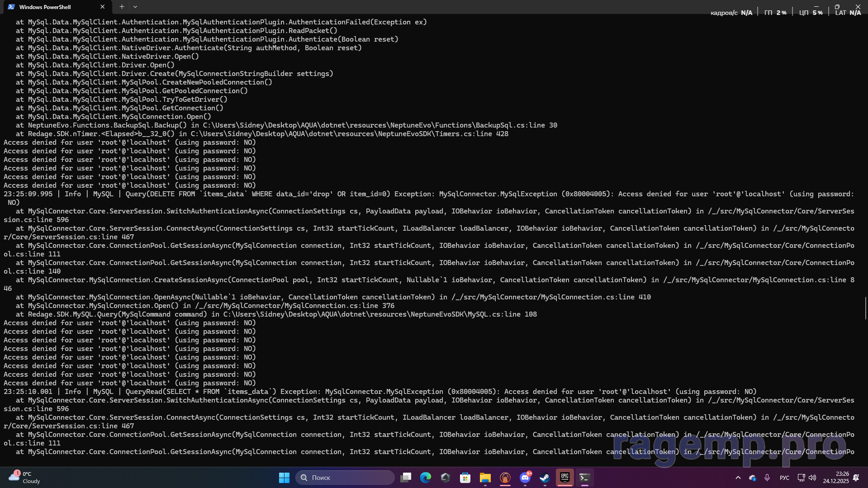This screenshot has height=488, width=868.
Task: Launch Microsoft Edge from taskbar
Action: click(x=426, y=478)
